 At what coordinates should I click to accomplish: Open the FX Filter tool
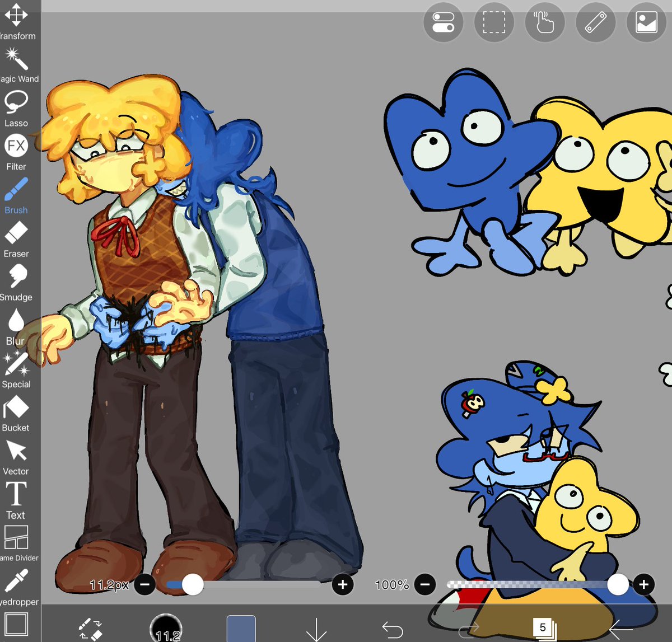click(16, 152)
